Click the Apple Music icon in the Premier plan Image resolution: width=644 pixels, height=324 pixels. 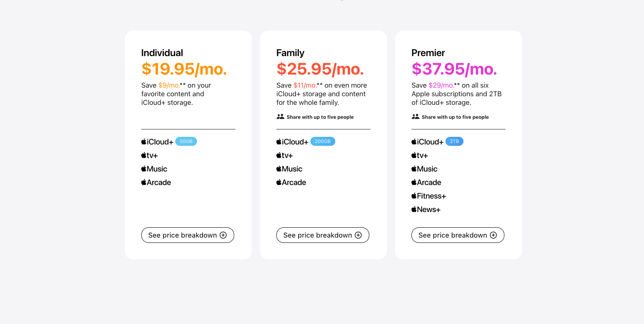click(x=414, y=168)
